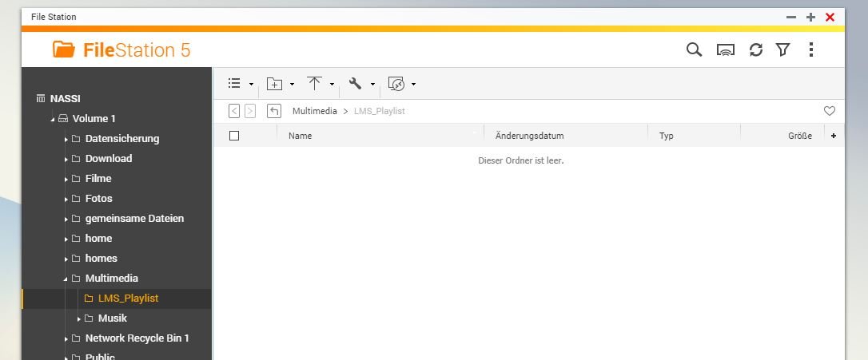Collapse the Volume 1 tree node
This screenshot has width=868, height=360.
53,119
